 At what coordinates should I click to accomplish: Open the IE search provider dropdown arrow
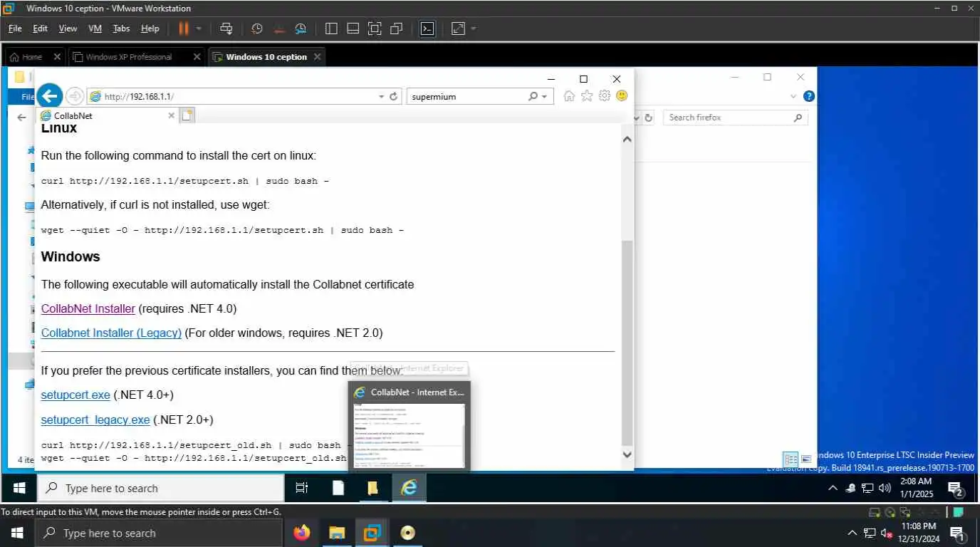tap(545, 96)
